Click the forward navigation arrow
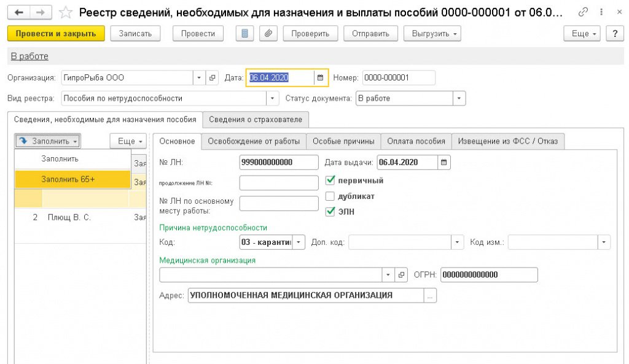The image size is (629, 364). pyautogui.click(x=40, y=12)
